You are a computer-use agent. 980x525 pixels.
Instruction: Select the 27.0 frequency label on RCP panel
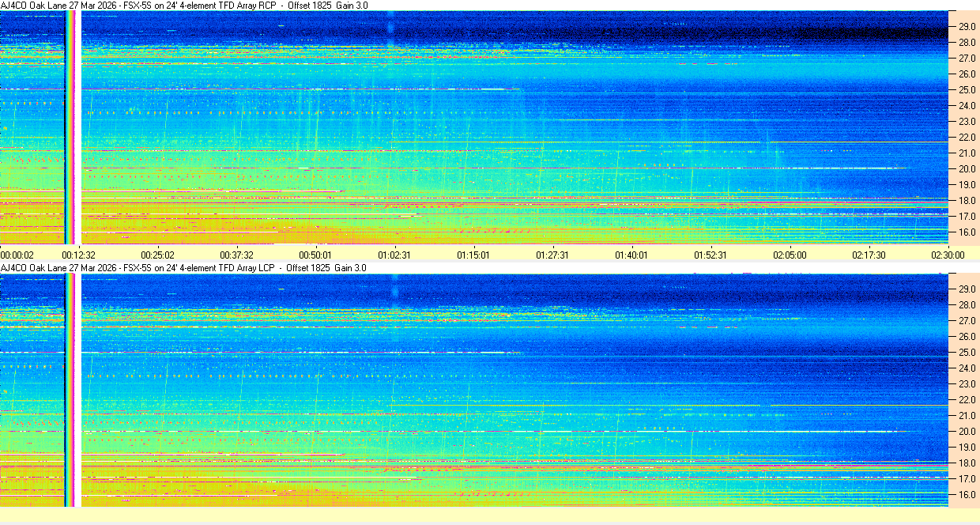(x=967, y=59)
